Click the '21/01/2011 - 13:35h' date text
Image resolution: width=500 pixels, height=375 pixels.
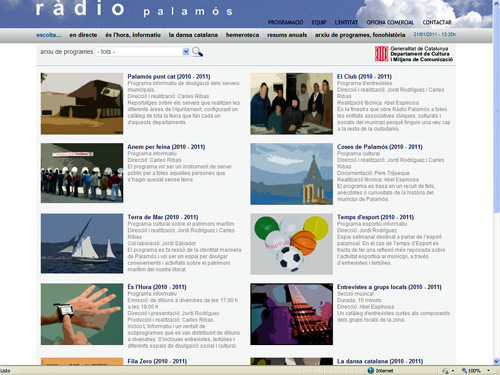click(434, 34)
